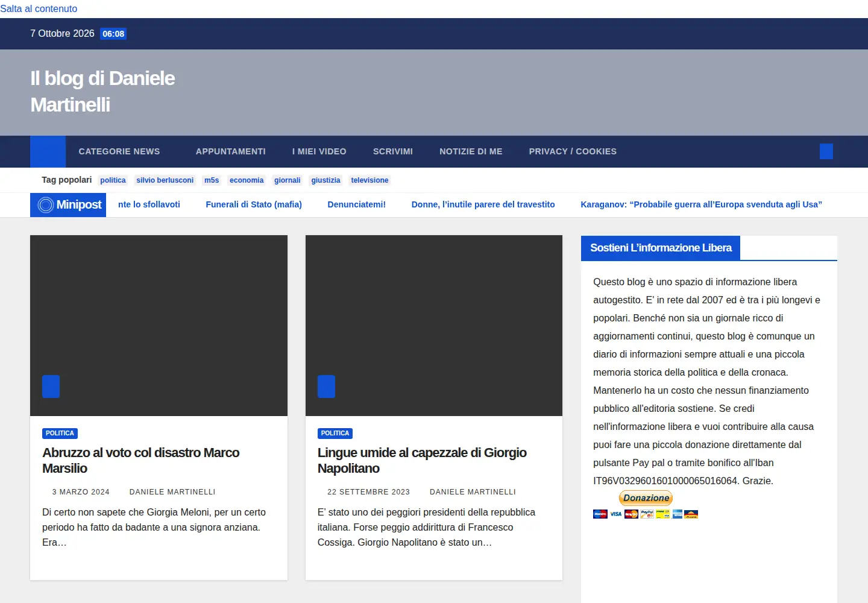Open author Daniele Martinelli on Napolitano post
Viewport: 868px width, 603px height.
473,492
